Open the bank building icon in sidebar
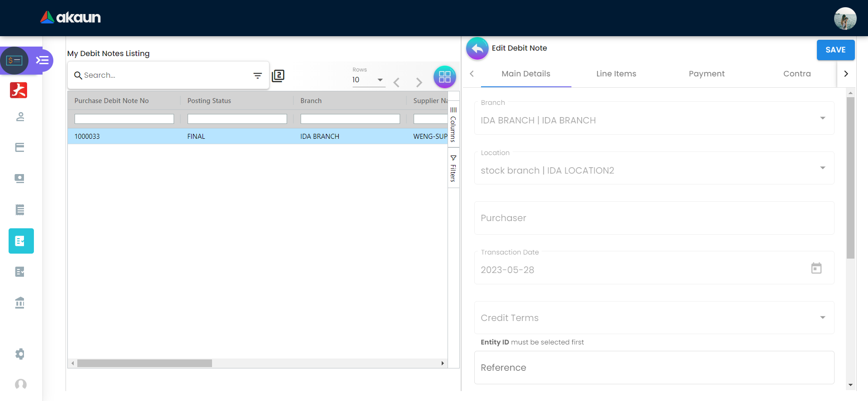This screenshot has height=401, width=868. pos(20,302)
